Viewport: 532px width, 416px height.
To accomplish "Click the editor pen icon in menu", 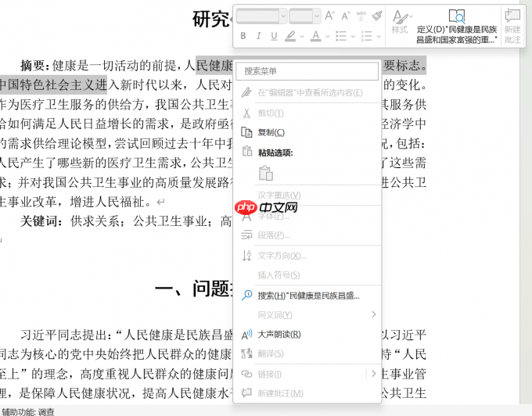I will click(x=246, y=92).
